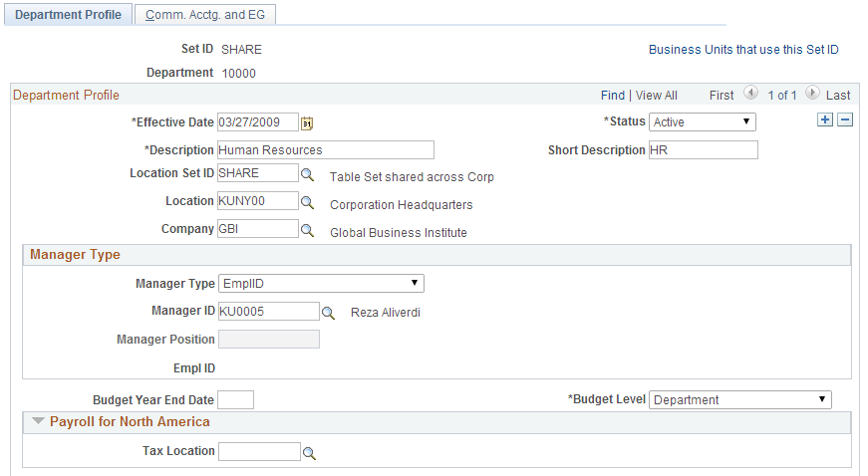Open the Budget Level dropdown
The height and width of the screenshot is (476, 868).
(740, 399)
